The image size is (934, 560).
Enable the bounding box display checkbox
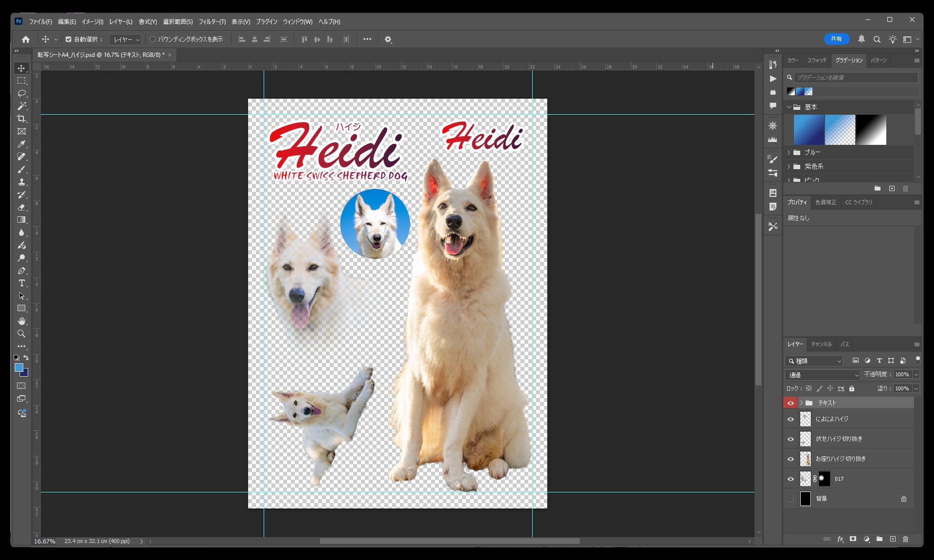[152, 39]
